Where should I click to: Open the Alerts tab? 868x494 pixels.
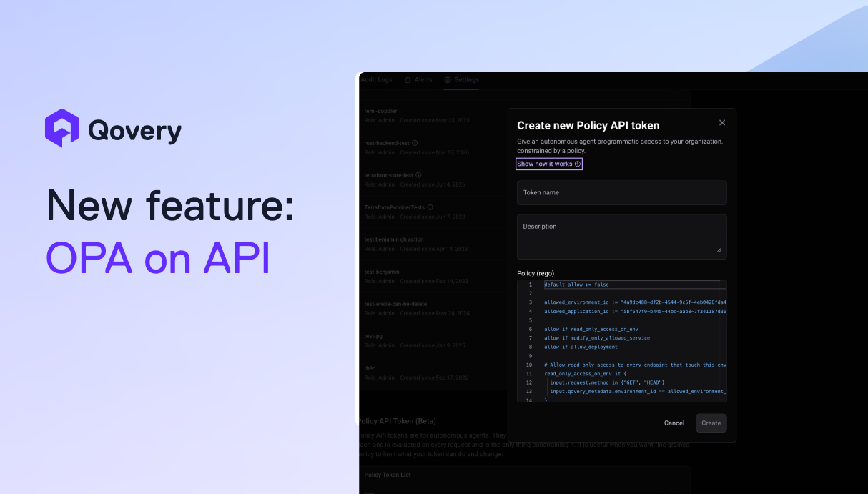[418, 80]
